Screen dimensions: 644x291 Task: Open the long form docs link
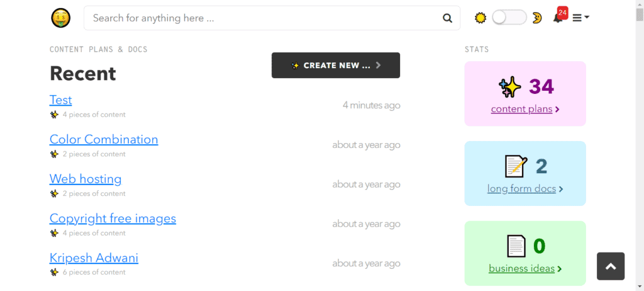(525, 188)
